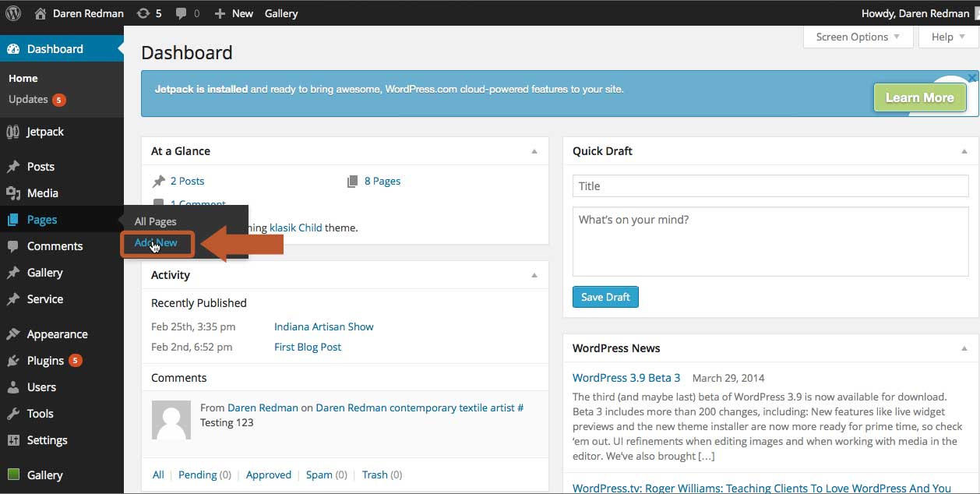Collapse the At a Glance panel
This screenshot has width=980, height=494.
(x=534, y=151)
